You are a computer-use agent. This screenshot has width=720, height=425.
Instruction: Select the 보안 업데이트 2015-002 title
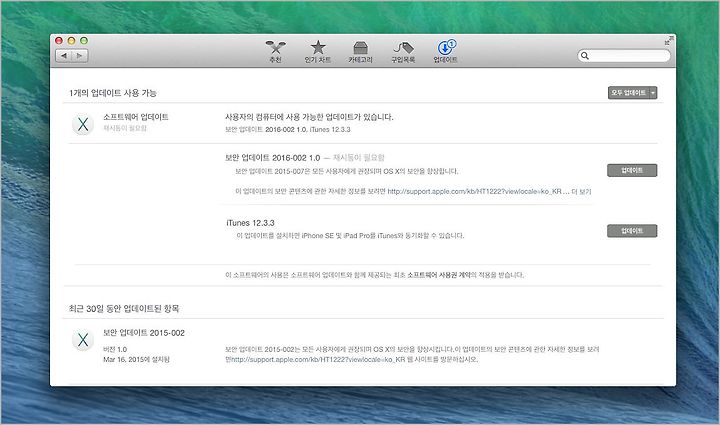point(144,333)
